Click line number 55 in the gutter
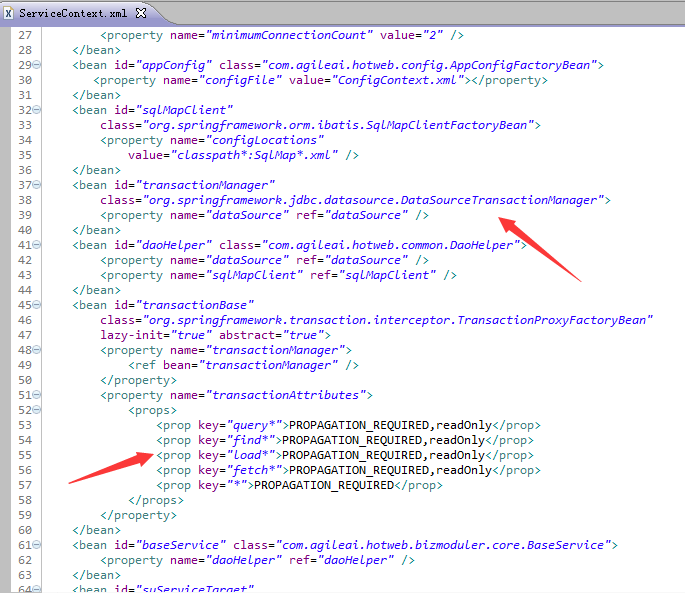This screenshot has height=593, width=685. click(25, 455)
